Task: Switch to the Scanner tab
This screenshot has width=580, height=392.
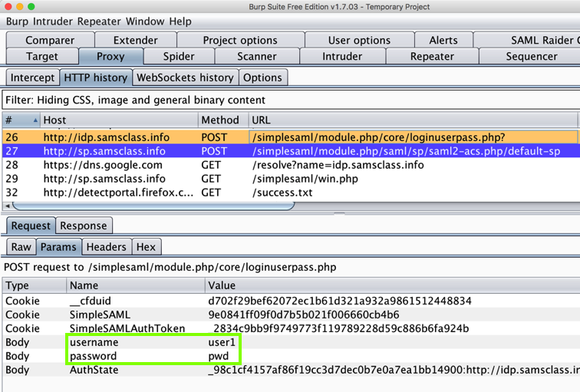Action: (x=257, y=56)
